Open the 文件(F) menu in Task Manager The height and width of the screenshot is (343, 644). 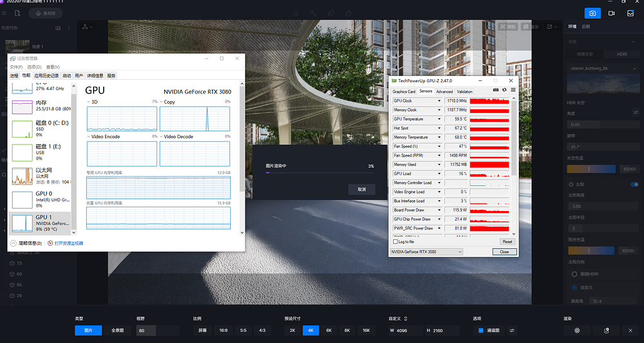pos(16,67)
